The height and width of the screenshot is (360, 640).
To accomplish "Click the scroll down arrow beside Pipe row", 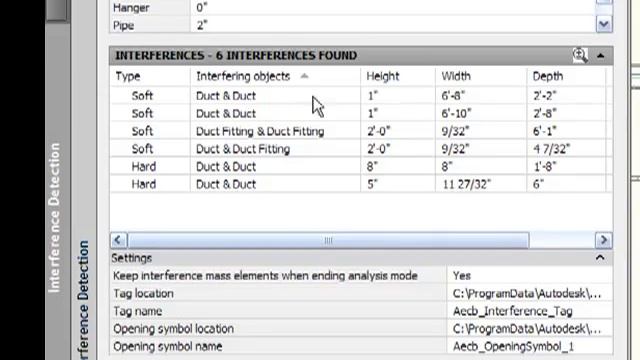I will [x=604, y=24].
